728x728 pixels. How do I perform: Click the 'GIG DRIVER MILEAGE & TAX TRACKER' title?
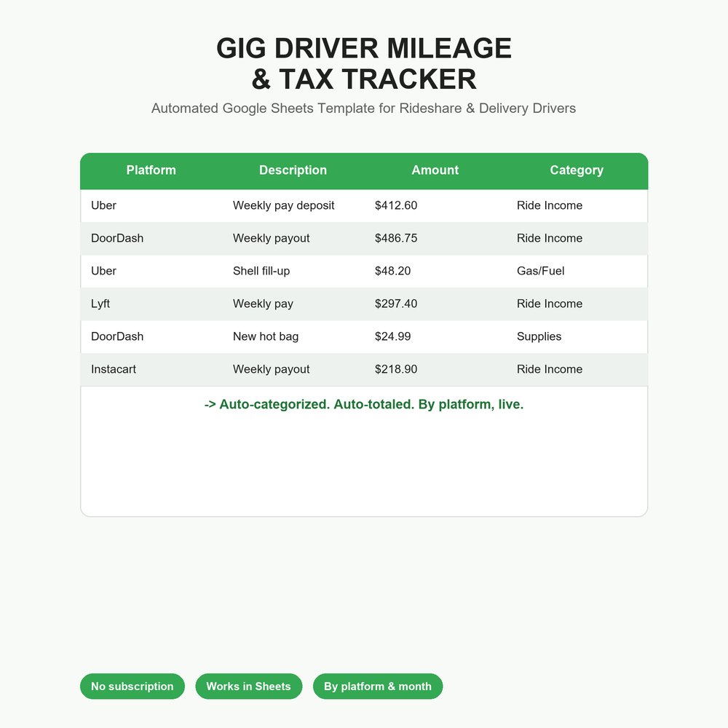[364, 63]
